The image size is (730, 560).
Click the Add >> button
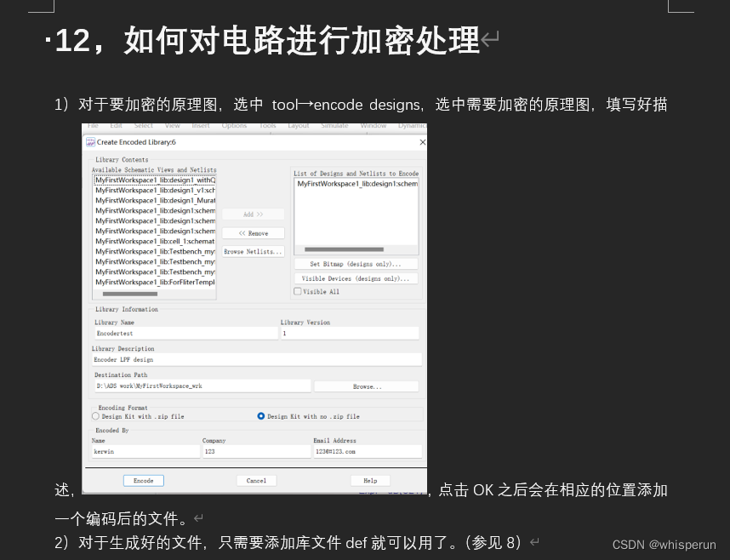tap(254, 214)
